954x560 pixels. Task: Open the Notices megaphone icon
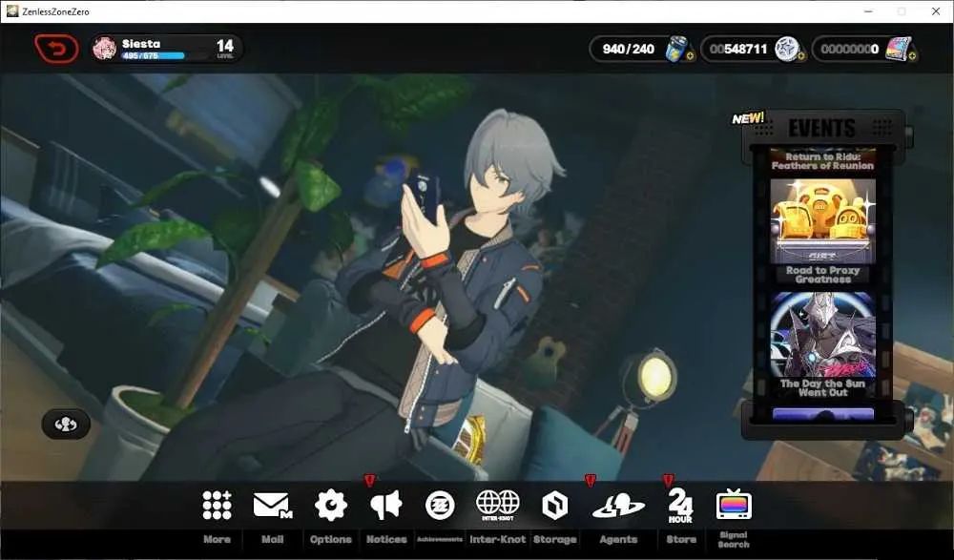pos(386,505)
